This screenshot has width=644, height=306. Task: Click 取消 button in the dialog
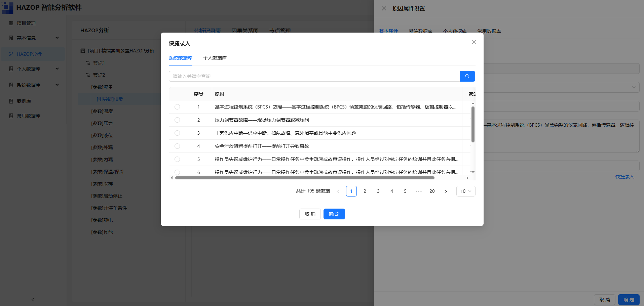click(310, 214)
